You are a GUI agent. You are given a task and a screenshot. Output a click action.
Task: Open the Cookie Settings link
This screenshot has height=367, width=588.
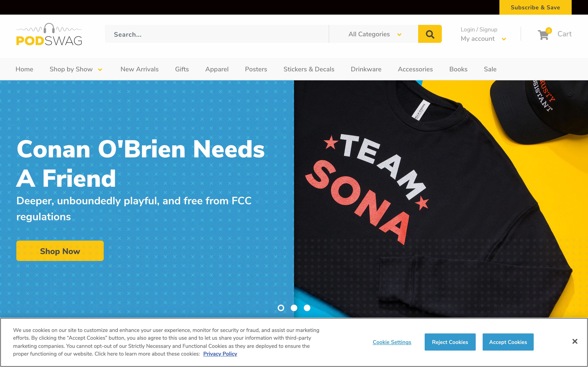coord(392,342)
